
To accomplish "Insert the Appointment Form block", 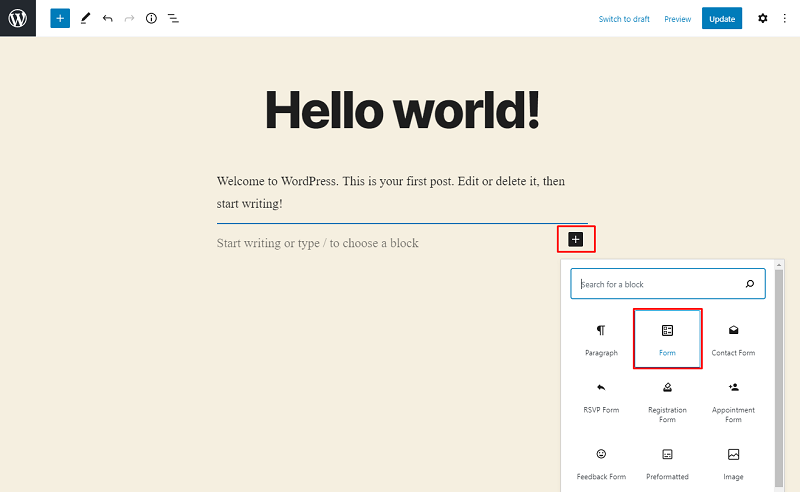I will [733, 401].
